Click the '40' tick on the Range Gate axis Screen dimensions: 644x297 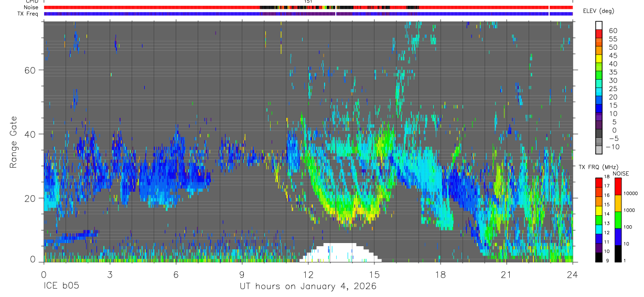click(29, 134)
